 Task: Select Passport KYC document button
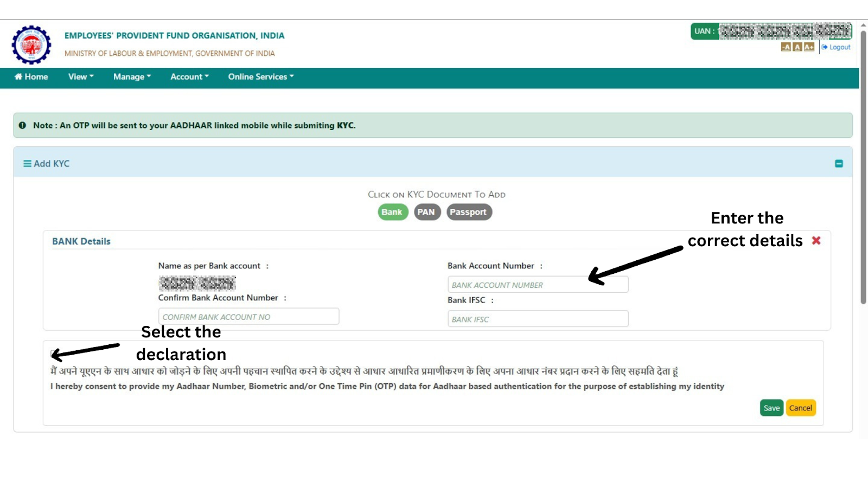tap(469, 212)
